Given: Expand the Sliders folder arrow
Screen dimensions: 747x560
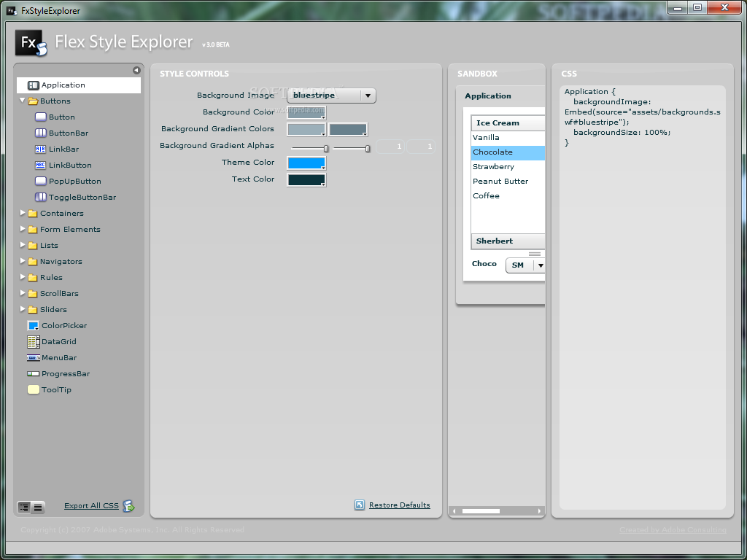Looking at the screenshot, I should coord(23,309).
